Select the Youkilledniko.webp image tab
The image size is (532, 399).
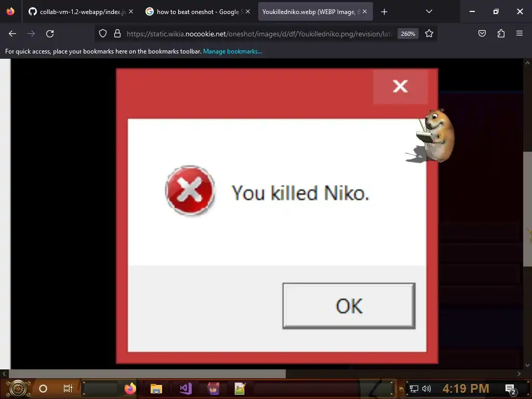coord(315,12)
